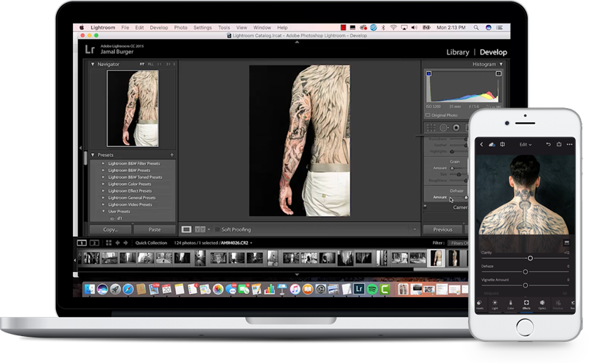Collapse the Navigator panel
Image resolution: width=589 pixels, height=364 pixels.
click(93, 64)
